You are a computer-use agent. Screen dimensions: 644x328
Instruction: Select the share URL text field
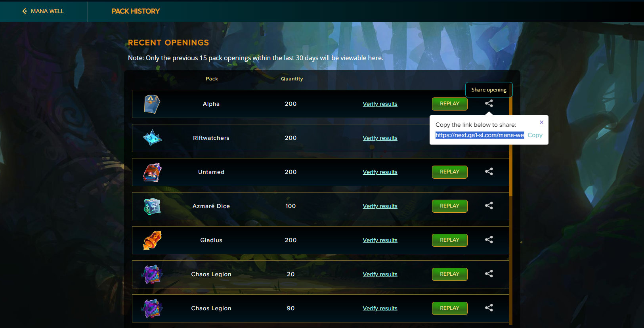click(480, 135)
